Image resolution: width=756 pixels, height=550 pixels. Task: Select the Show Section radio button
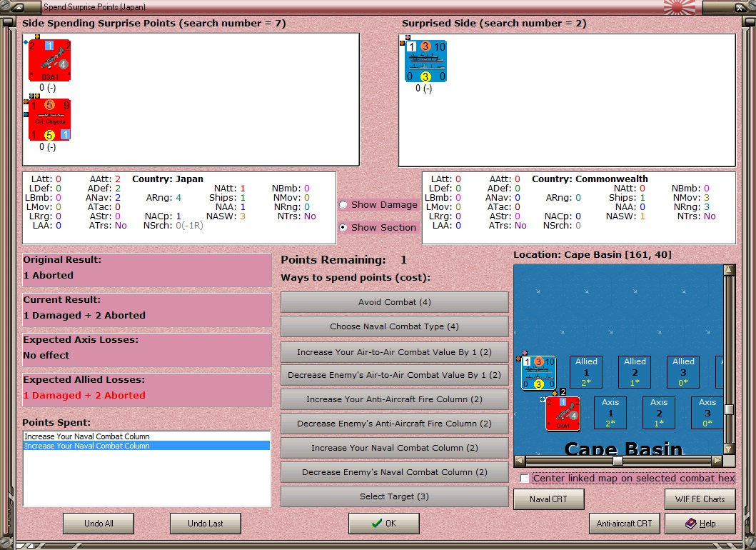tap(343, 227)
